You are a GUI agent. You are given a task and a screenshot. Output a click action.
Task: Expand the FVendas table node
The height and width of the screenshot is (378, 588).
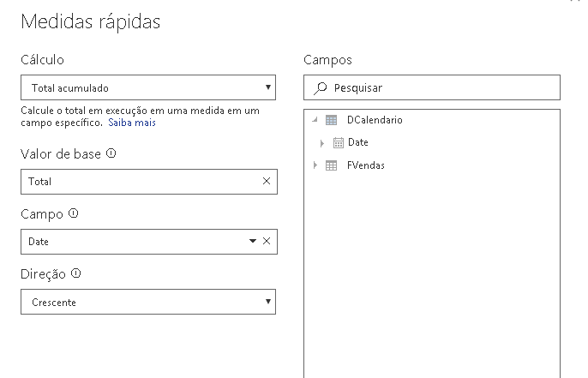click(315, 165)
